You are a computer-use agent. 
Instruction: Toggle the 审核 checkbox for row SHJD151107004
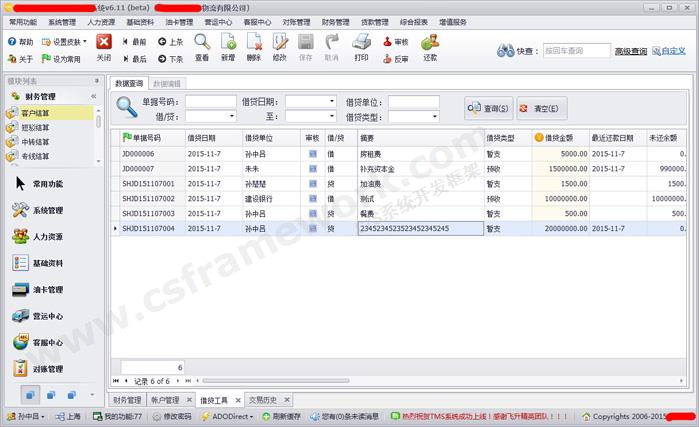(312, 229)
